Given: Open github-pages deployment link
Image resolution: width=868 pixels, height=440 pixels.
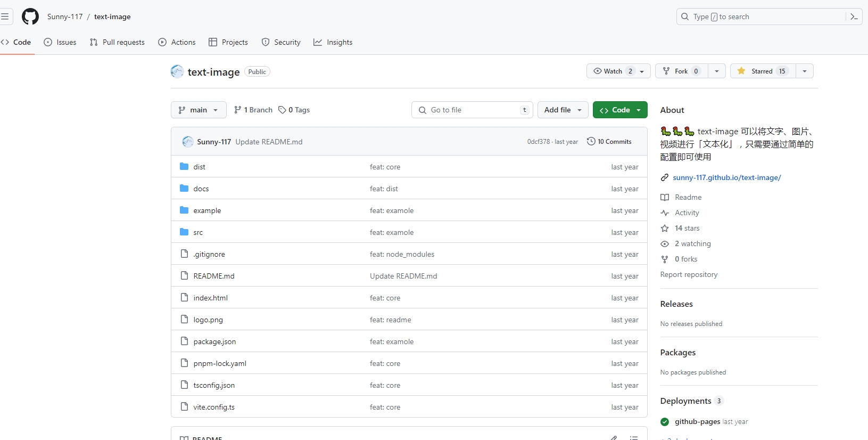Looking at the screenshot, I should click(x=697, y=421).
